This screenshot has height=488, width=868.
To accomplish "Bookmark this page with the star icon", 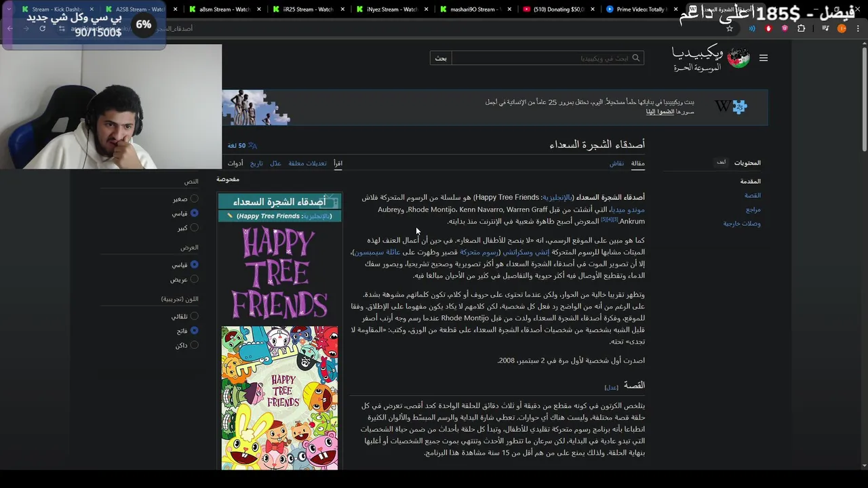I will click(x=730, y=28).
